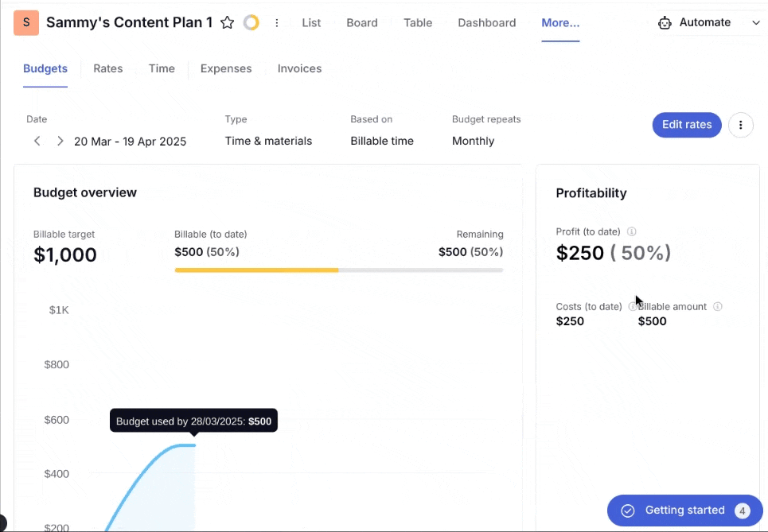The image size is (768, 532).
Task: Open the Invoices tab
Action: click(299, 68)
